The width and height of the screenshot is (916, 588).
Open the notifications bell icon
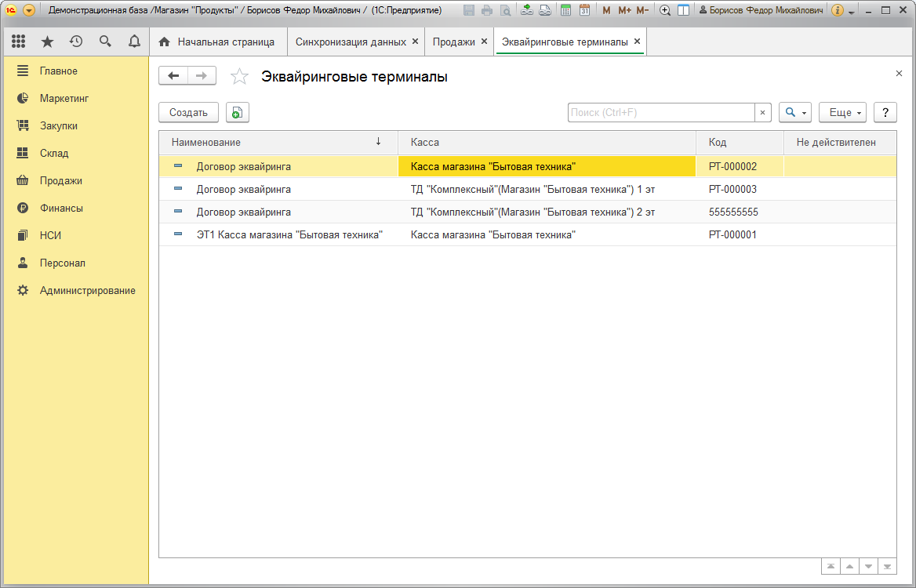[x=134, y=42]
